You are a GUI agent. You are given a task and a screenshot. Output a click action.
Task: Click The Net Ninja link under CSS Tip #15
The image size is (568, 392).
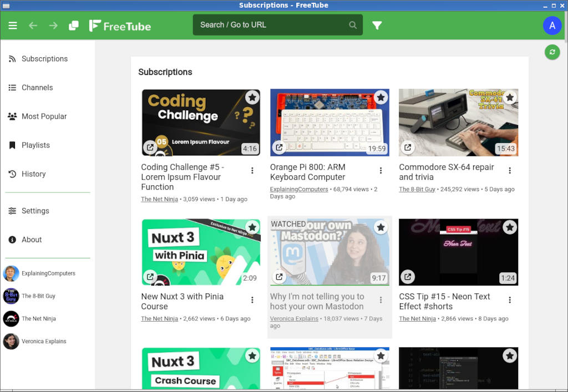[417, 318]
